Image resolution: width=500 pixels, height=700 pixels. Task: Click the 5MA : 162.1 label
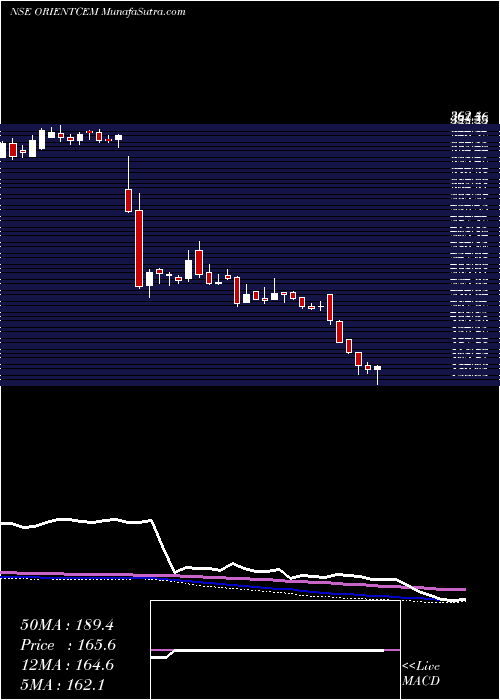(62, 684)
